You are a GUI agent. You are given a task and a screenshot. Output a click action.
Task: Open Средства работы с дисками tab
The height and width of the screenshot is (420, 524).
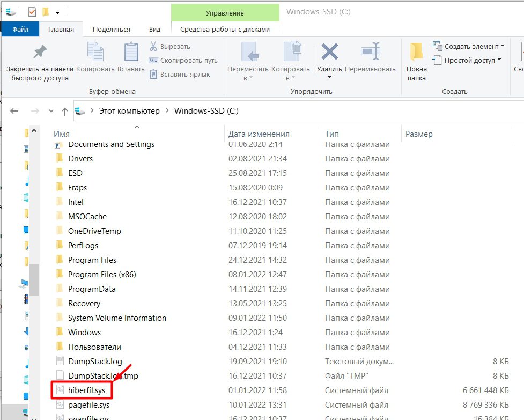(225, 30)
